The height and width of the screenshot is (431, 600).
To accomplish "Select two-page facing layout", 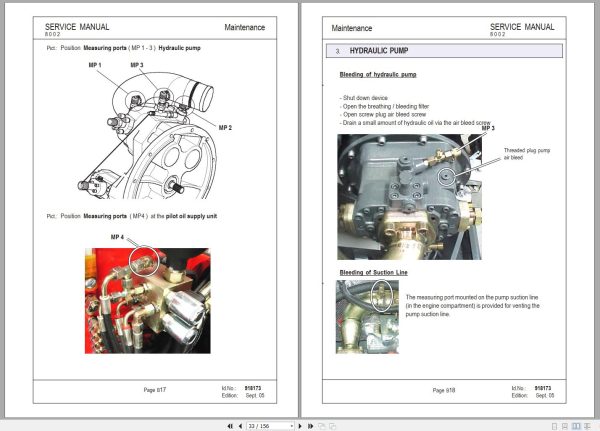I will click(576, 426).
